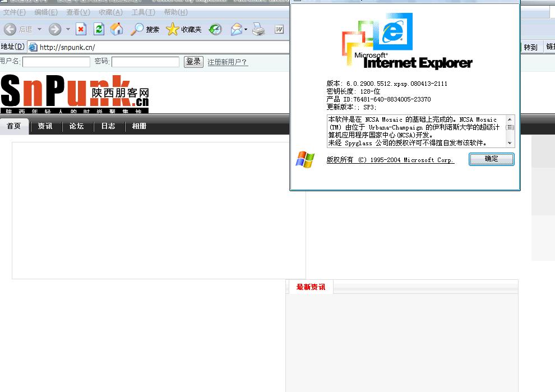Click the SnPunk.cn 陕西朋客网 site logo

pyautogui.click(x=75, y=94)
